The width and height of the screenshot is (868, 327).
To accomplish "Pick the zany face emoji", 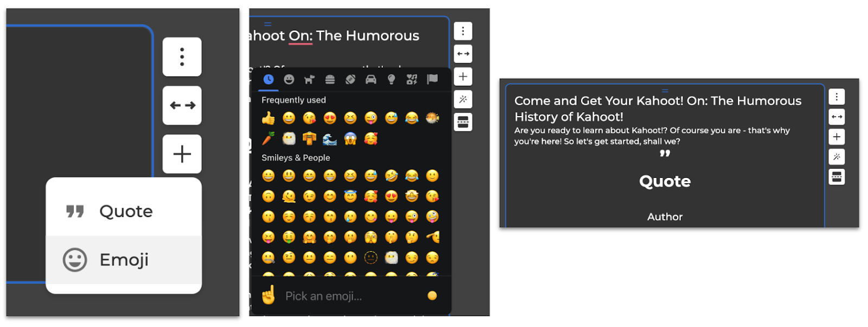I will 432,217.
